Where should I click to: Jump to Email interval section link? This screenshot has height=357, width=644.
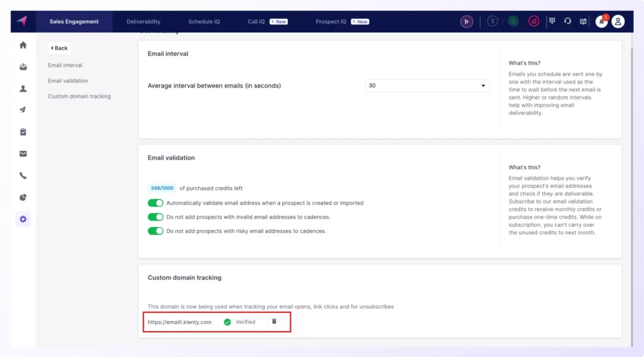point(65,65)
